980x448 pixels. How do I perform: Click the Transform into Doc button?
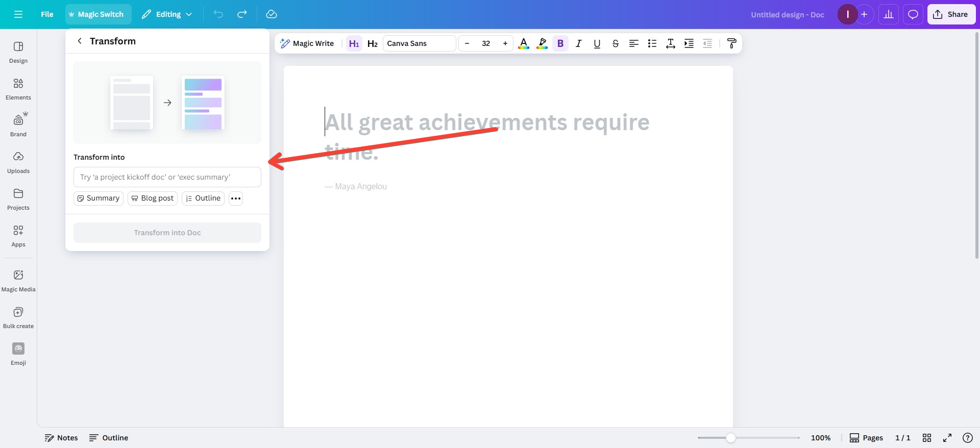[167, 233]
